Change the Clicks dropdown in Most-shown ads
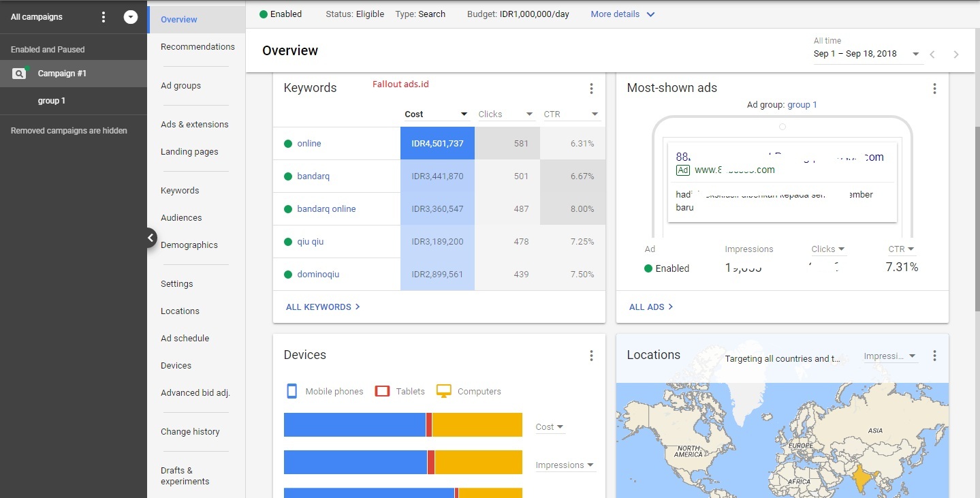The width and height of the screenshot is (980, 498). pyautogui.click(x=828, y=249)
